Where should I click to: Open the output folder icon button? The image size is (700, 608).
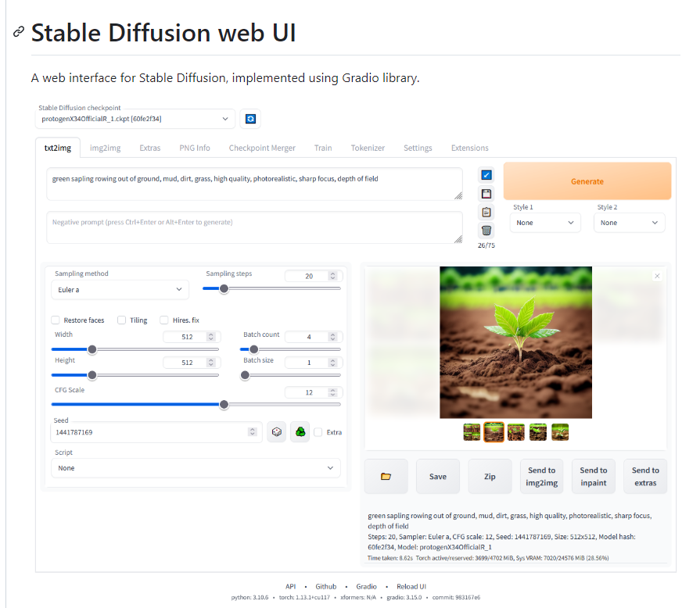[386, 477]
